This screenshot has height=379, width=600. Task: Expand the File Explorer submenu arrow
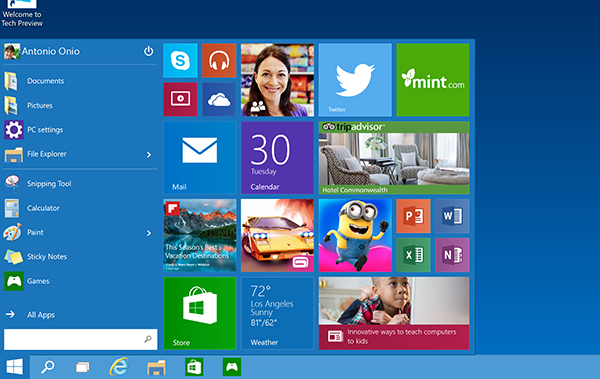point(149,155)
